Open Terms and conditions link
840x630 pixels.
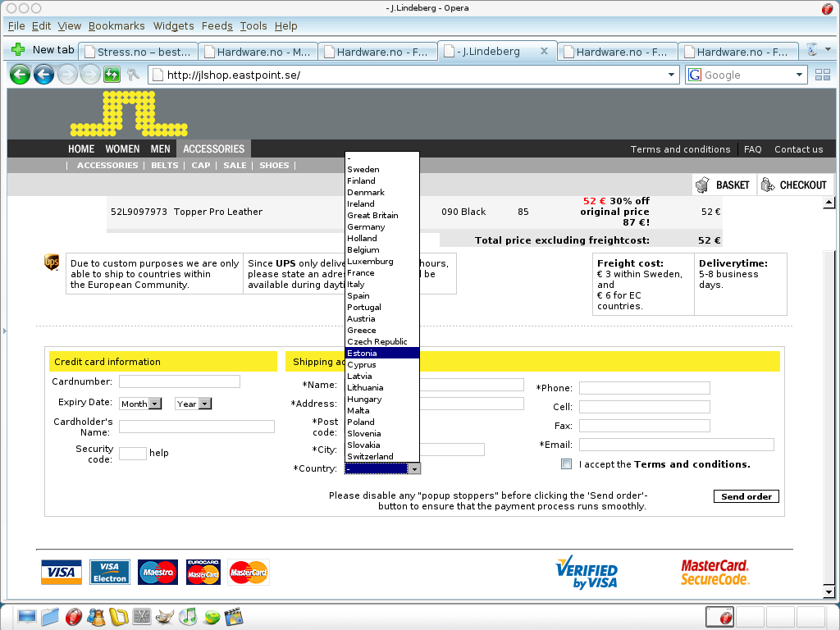[680, 149]
